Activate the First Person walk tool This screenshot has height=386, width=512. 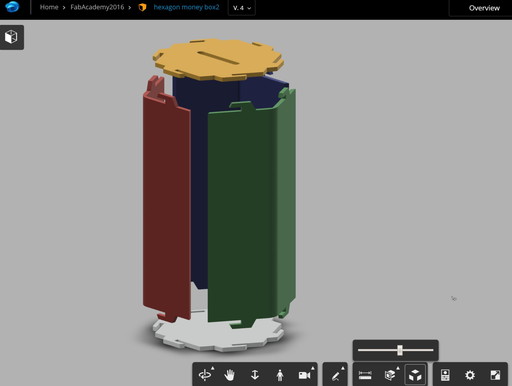[280, 375]
